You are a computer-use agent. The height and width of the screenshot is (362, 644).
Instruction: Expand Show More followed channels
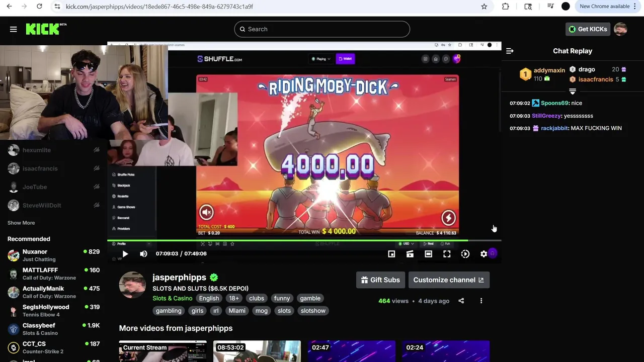pyautogui.click(x=21, y=223)
